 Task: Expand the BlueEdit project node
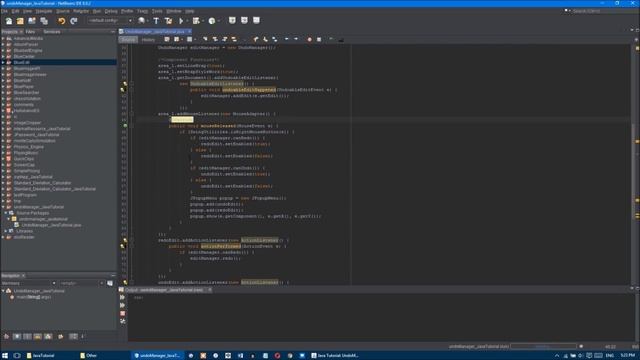[x=3, y=62]
